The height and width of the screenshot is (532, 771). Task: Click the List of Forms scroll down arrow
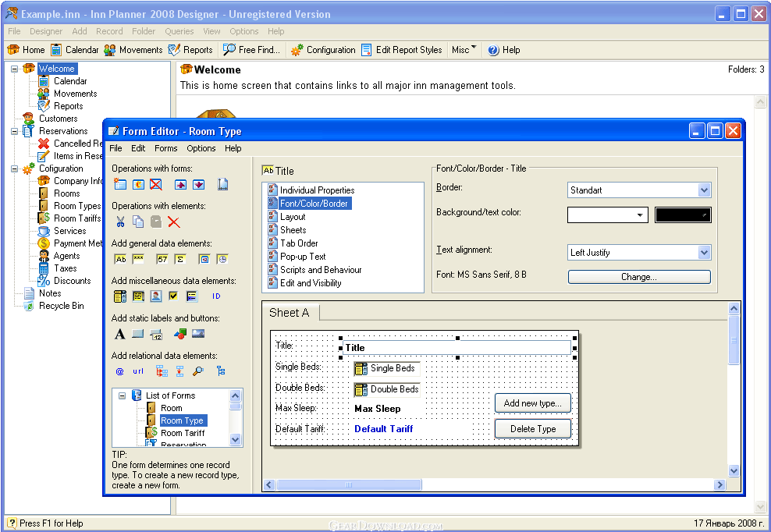[236, 440]
